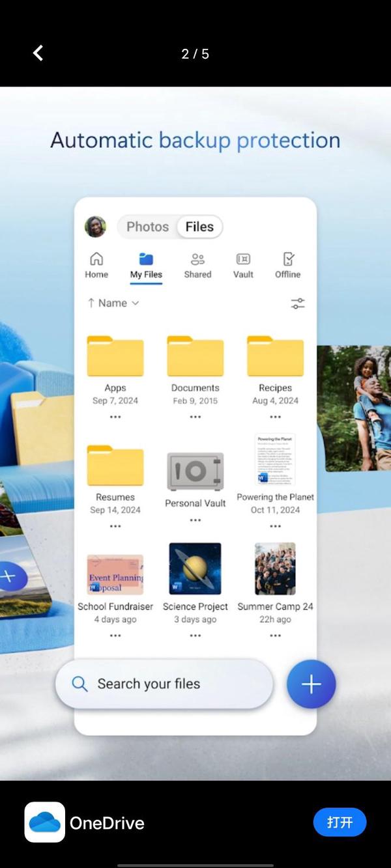Tap the Oct 11, 2024 date
The height and width of the screenshot is (868, 391).
click(275, 511)
